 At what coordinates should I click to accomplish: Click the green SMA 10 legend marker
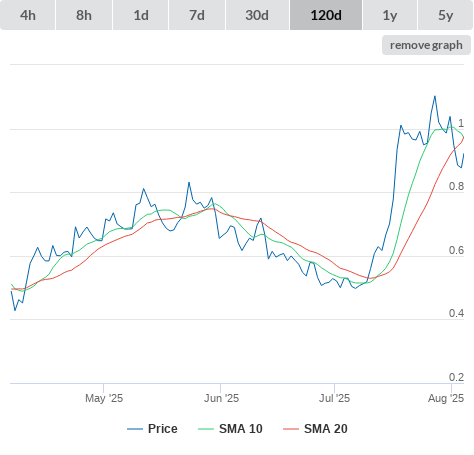(x=206, y=429)
